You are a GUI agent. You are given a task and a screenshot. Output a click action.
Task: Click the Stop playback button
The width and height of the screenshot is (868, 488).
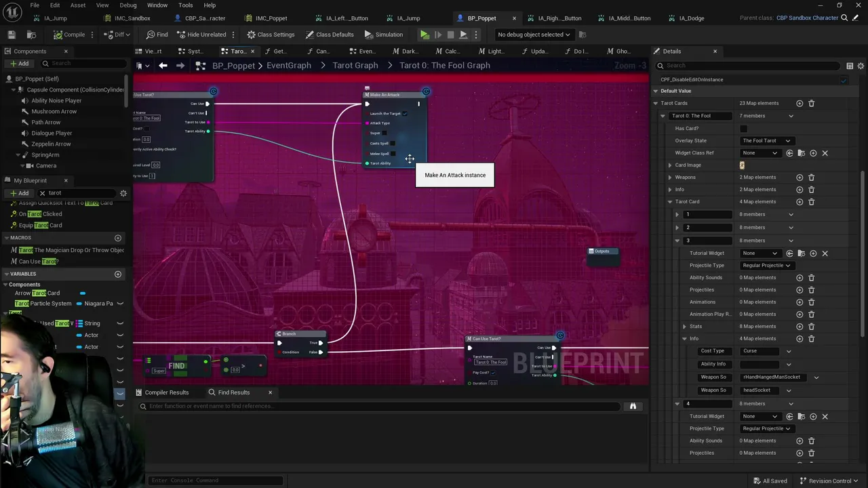(x=450, y=35)
